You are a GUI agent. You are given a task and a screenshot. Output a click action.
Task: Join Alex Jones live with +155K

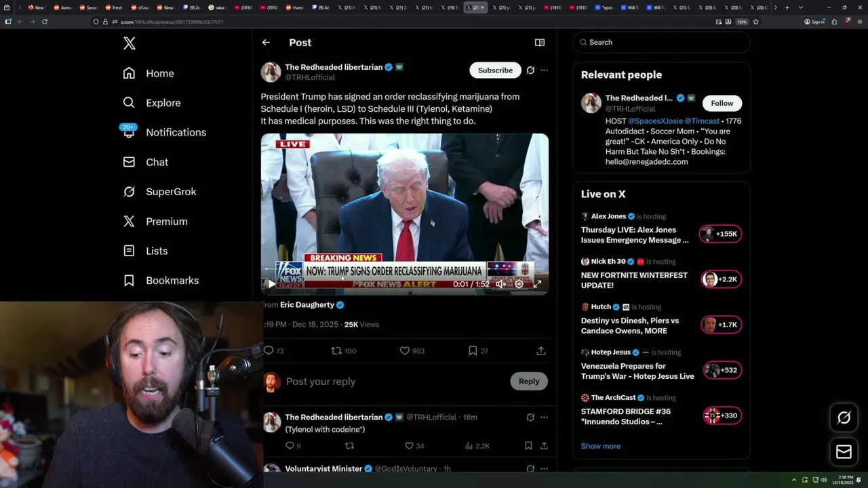(x=721, y=234)
